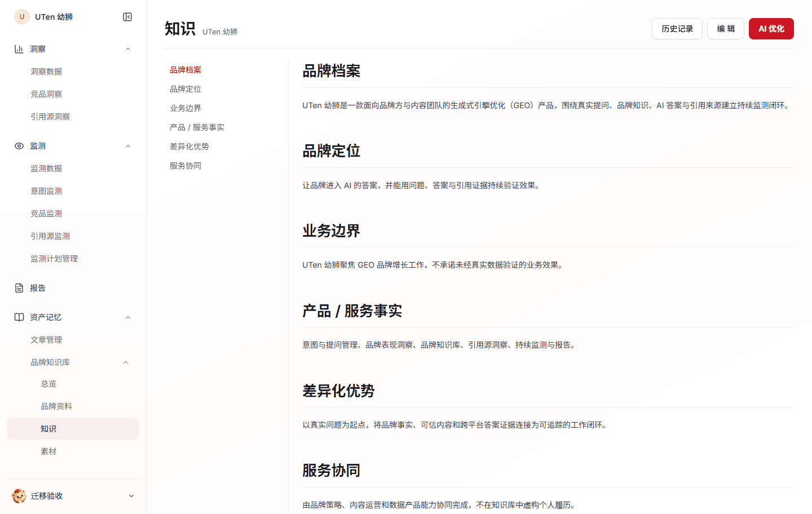This screenshot has height=514, width=812.
Task: Collapse the 资产记忆 section chevron
Action: point(128,317)
